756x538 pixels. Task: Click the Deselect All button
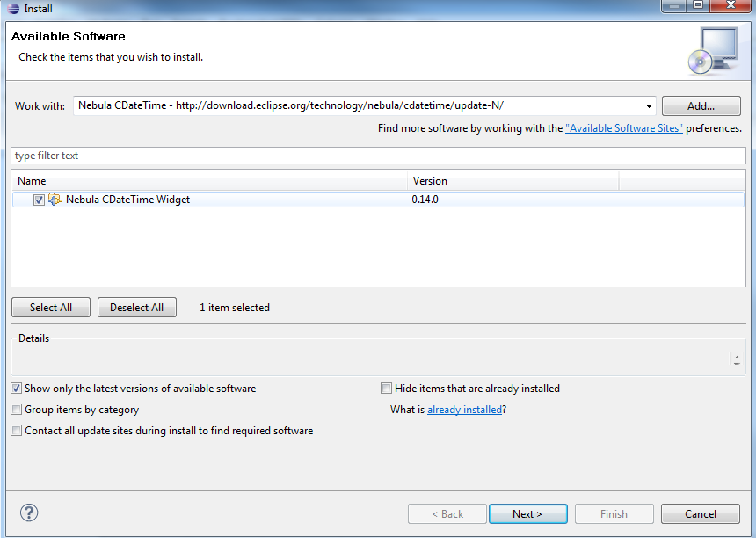(x=137, y=308)
